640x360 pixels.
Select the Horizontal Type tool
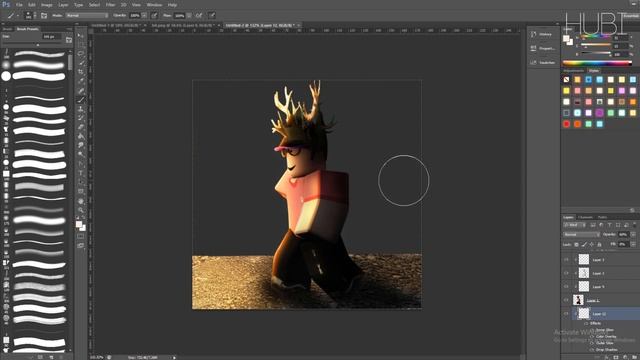point(81,173)
